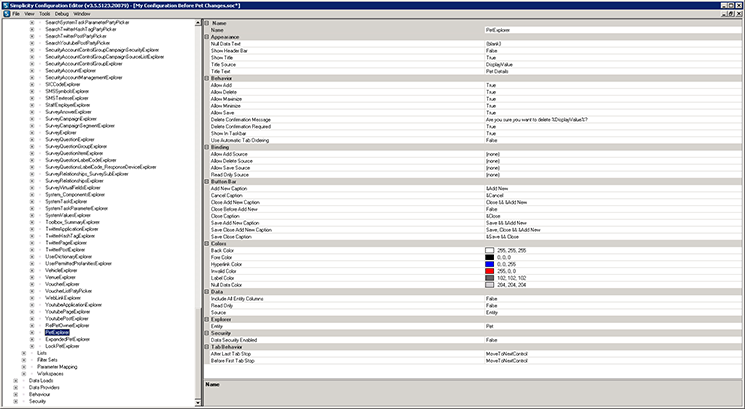Select ExpandedPetExplorer in the tree
This screenshot has height=409, width=745.
pyautogui.click(x=67, y=340)
